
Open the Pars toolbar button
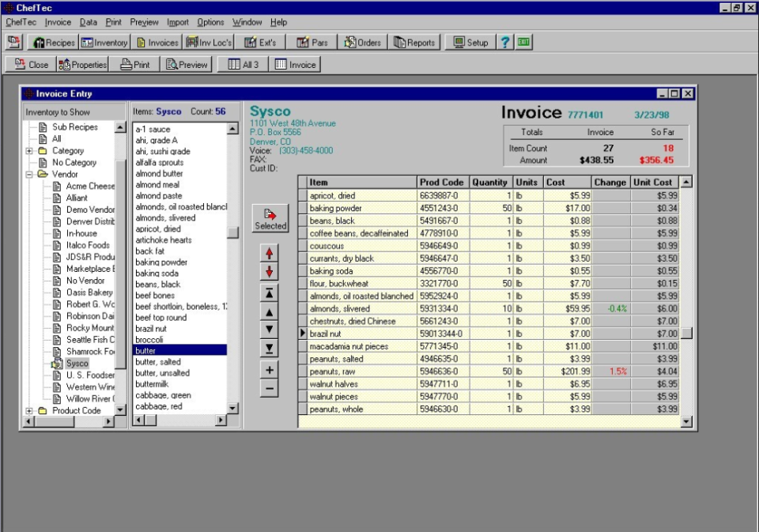(312, 43)
